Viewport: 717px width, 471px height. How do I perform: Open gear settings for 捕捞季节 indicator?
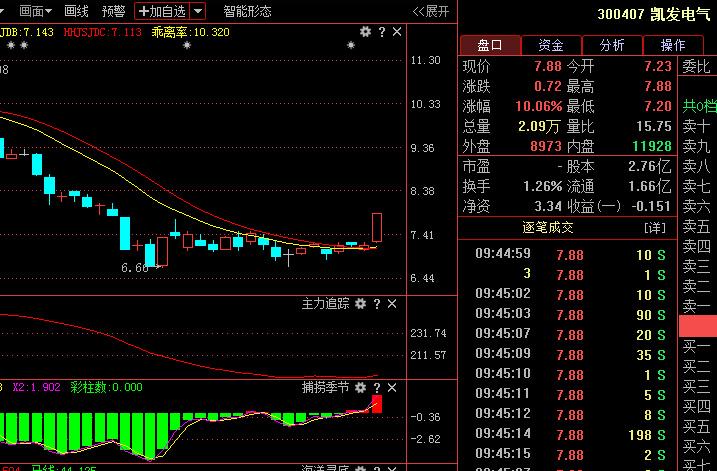(360, 388)
